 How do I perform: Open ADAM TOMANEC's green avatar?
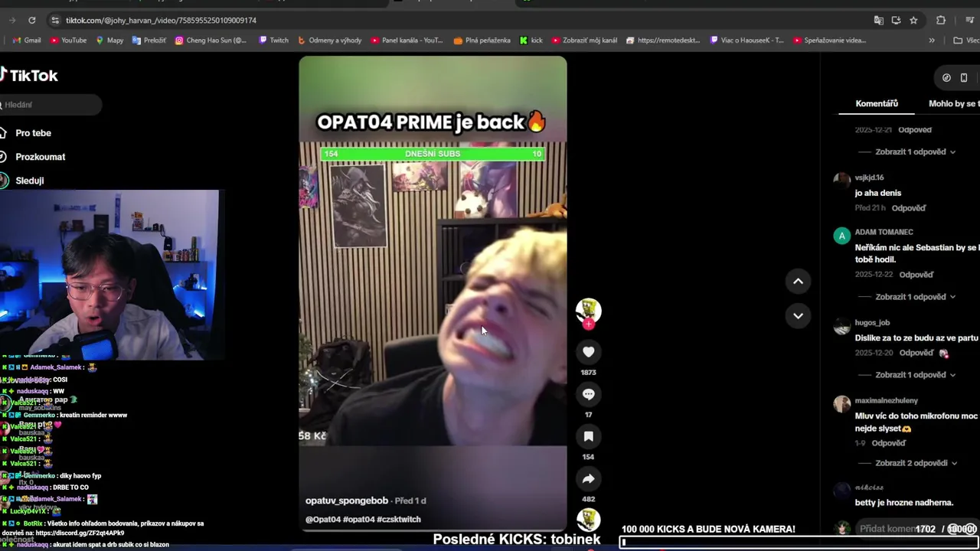(841, 236)
